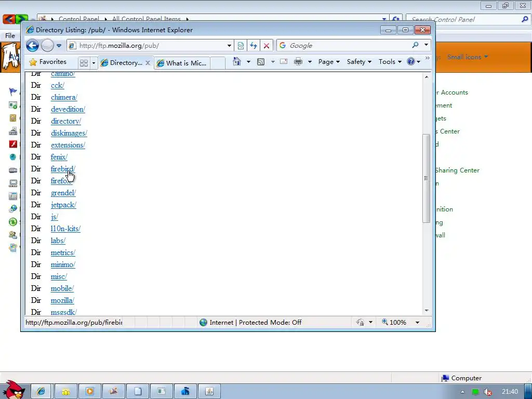Click the zoom magnifier icon in status bar
The image size is (532, 399).
(x=385, y=322)
